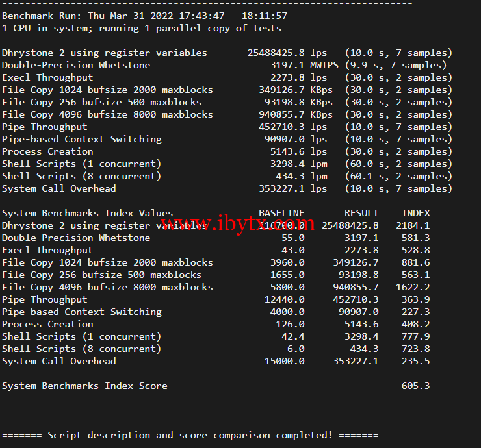The image size is (481, 448).
Task: Click the 3197.1 MWIPS Whetstone result
Action: (x=296, y=65)
